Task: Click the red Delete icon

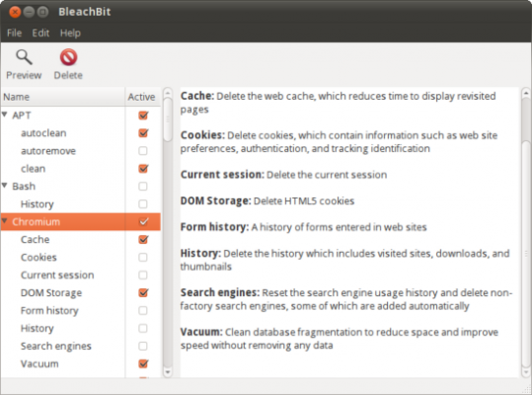Action: click(68, 57)
